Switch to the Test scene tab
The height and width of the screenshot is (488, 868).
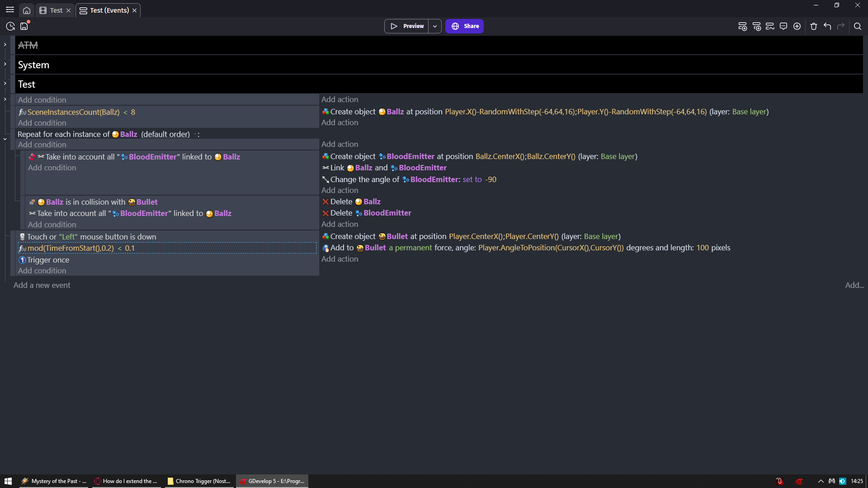click(56, 10)
